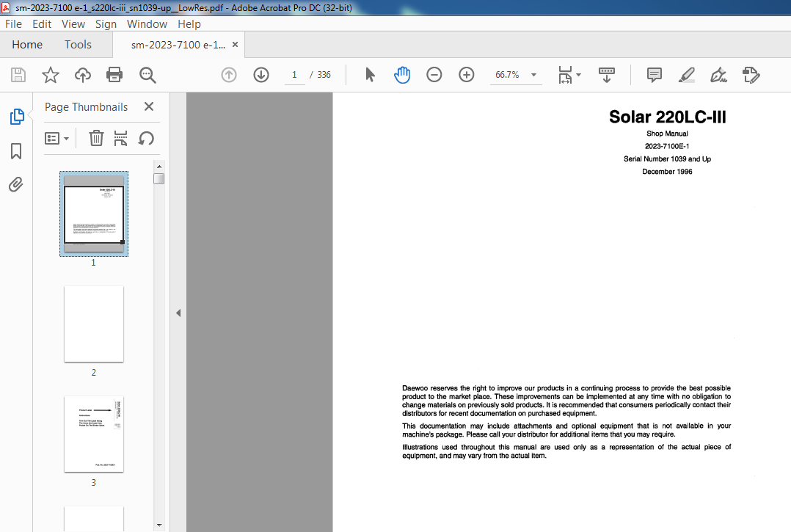
Task: Switch to the Home tab
Action: pos(27,44)
